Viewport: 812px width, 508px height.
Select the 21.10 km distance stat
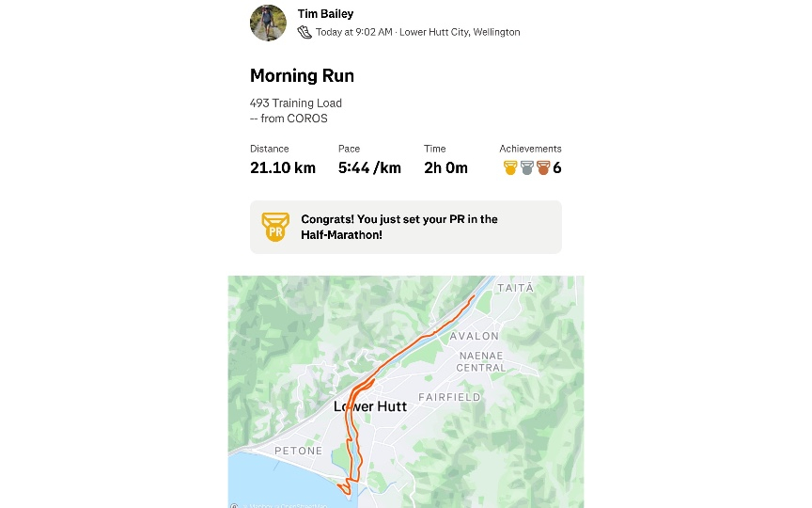click(282, 168)
